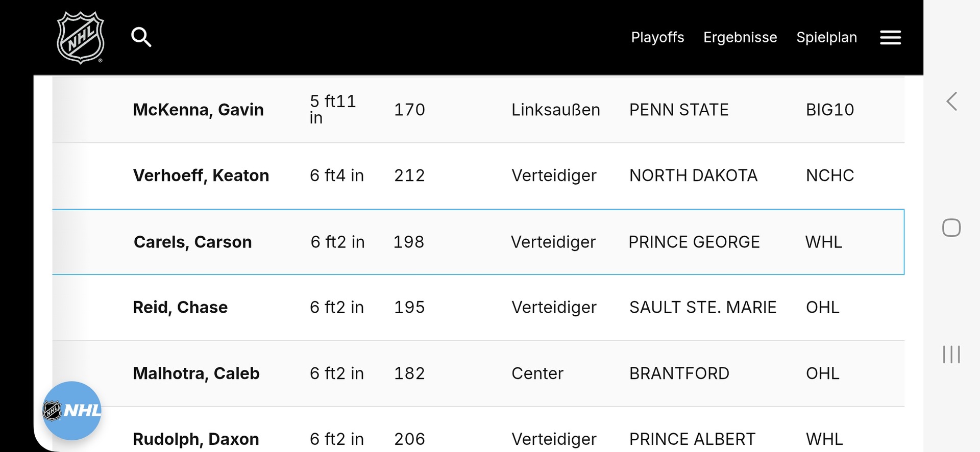Open Verhoeff, Keaton player link
980x452 pixels.
click(x=201, y=175)
